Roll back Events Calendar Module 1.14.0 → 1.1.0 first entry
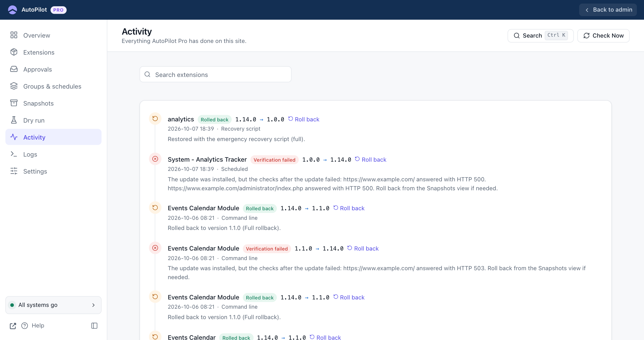 pos(349,208)
